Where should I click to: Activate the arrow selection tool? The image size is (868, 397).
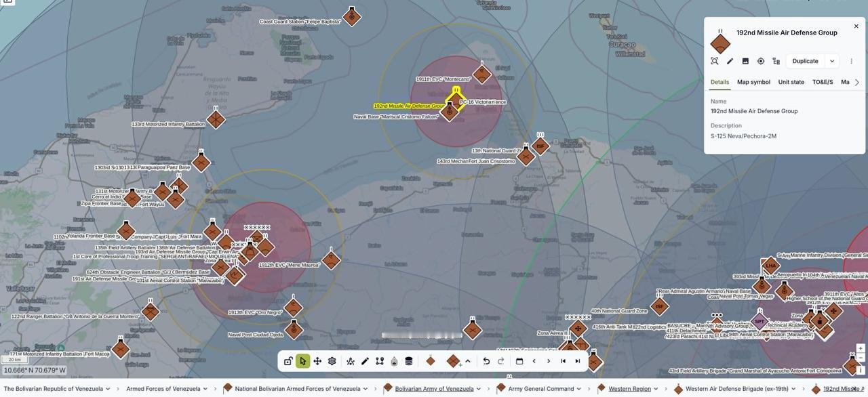[x=302, y=361]
